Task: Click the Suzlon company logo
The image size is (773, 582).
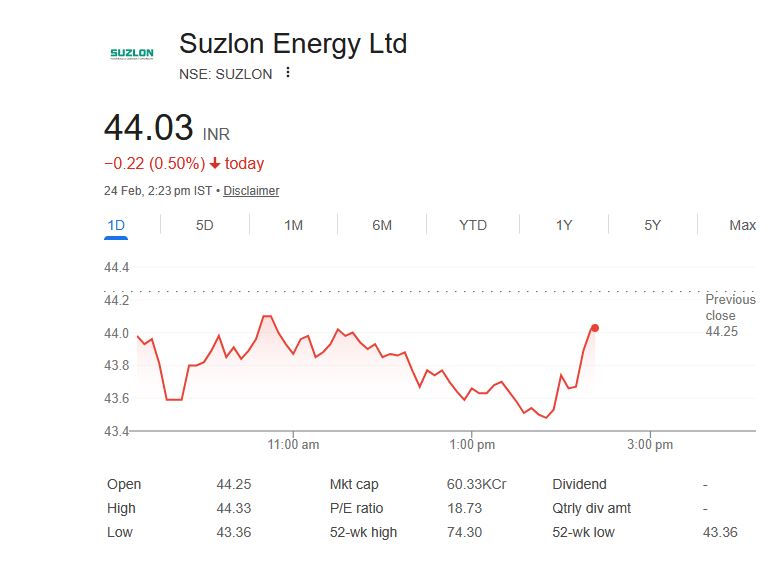Action: (132, 53)
